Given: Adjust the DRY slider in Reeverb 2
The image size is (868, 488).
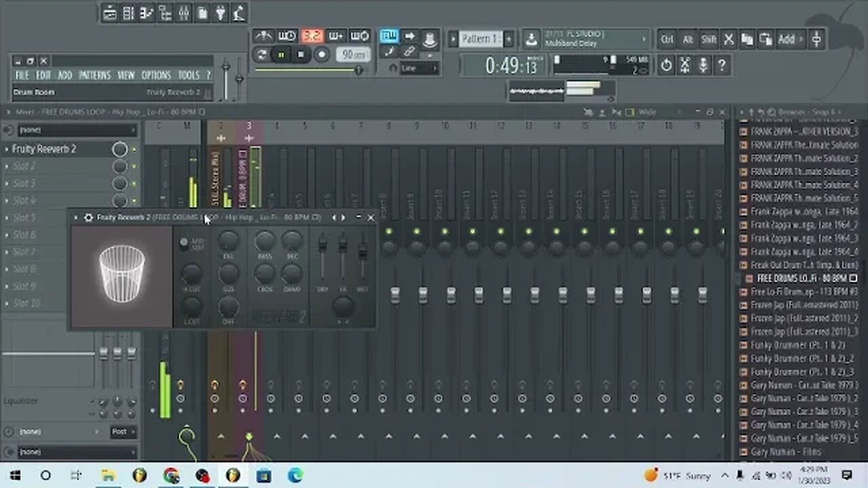Looking at the screenshot, I should click(x=323, y=242).
